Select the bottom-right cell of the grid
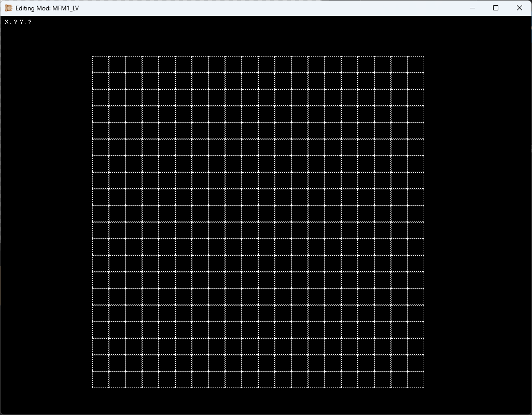The height and width of the screenshot is (415, 532). pos(416,380)
